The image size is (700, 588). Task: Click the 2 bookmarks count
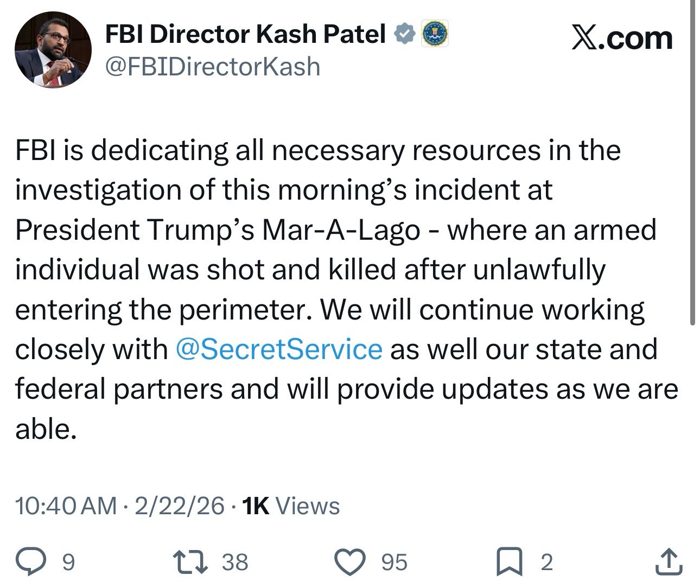pyautogui.click(x=546, y=563)
